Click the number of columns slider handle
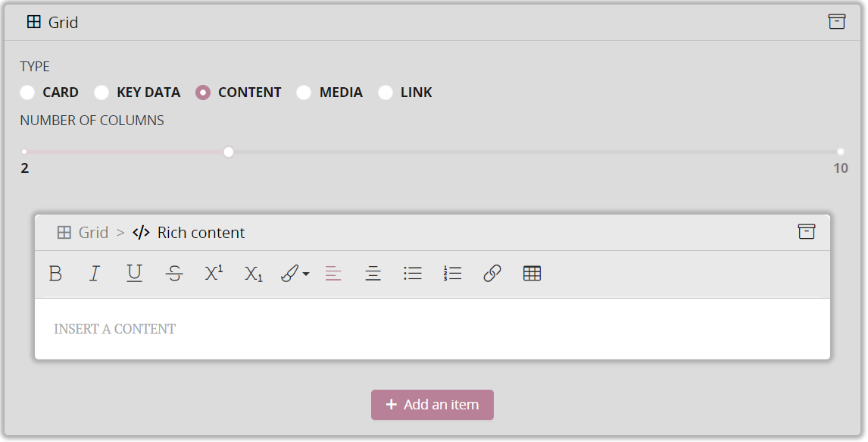 click(x=229, y=152)
